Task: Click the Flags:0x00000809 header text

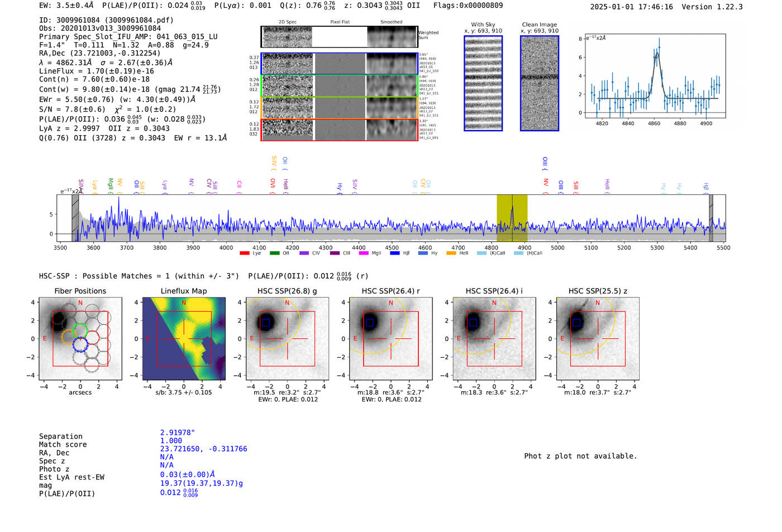Action: (x=468, y=6)
